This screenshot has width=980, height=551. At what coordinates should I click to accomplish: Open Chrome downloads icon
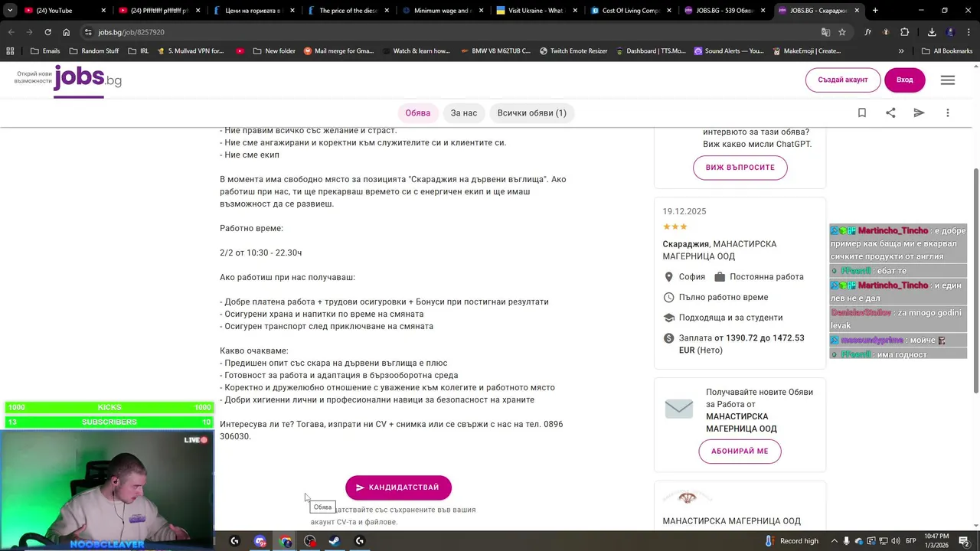tap(932, 32)
